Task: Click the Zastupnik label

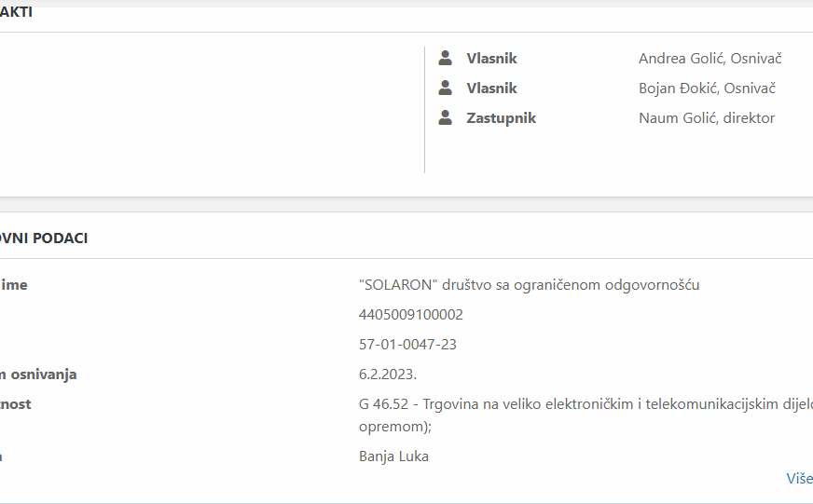Action: point(501,118)
